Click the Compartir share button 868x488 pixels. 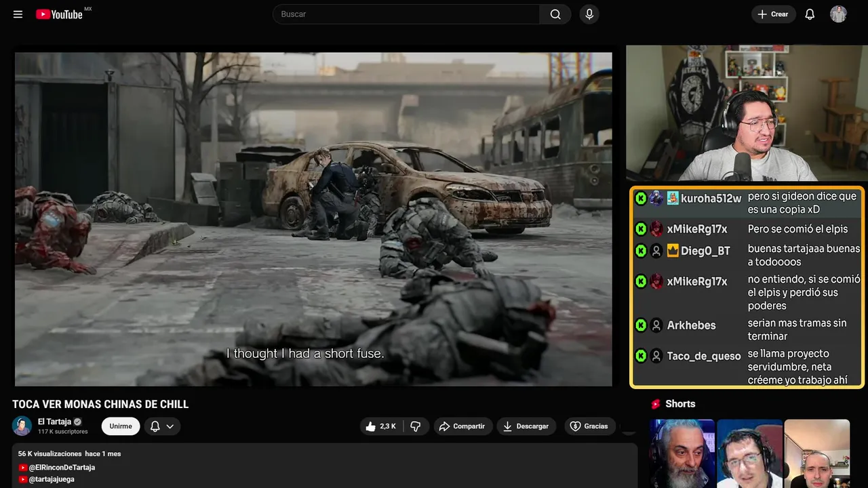point(462,426)
